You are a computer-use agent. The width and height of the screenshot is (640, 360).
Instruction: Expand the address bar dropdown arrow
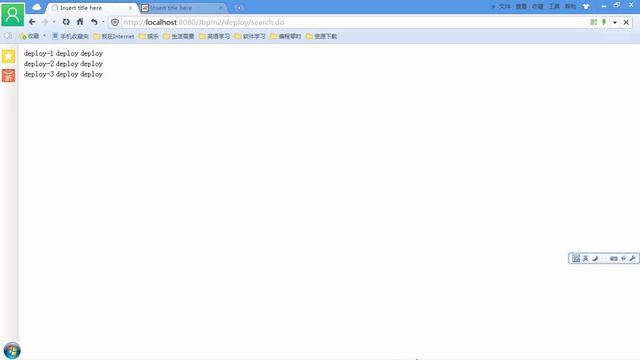615,22
